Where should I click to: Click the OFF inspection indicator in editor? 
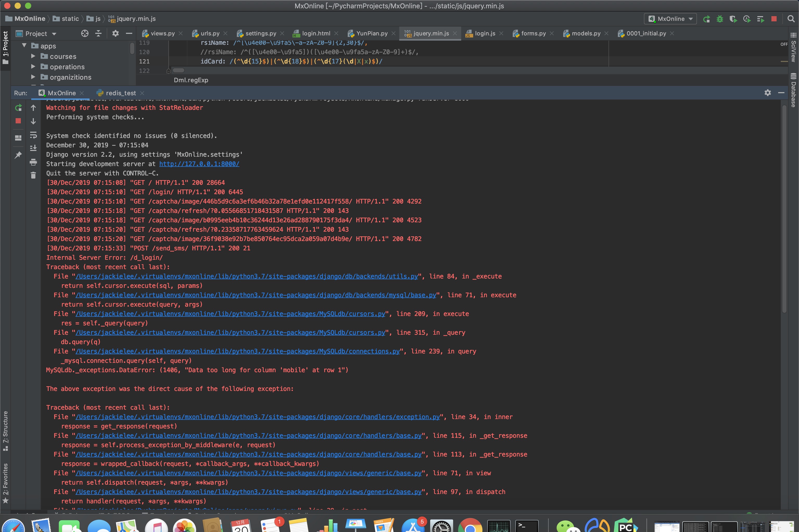click(784, 45)
